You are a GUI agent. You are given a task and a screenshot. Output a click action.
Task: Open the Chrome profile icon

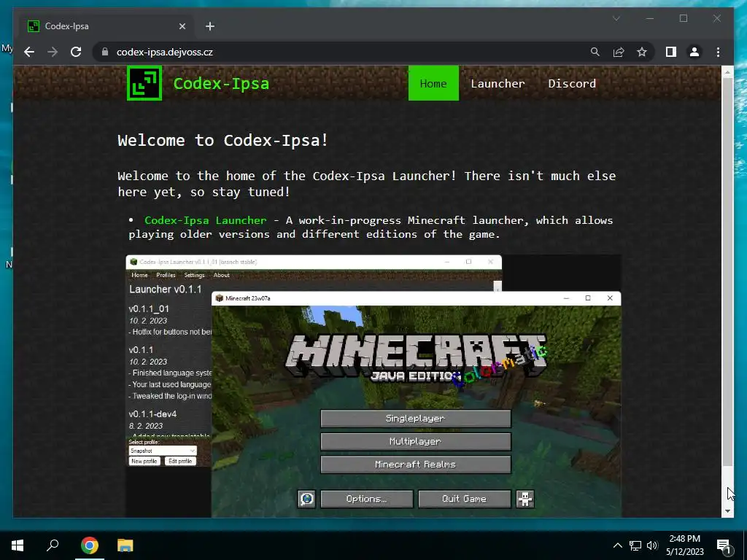pyautogui.click(x=694, y=52)
